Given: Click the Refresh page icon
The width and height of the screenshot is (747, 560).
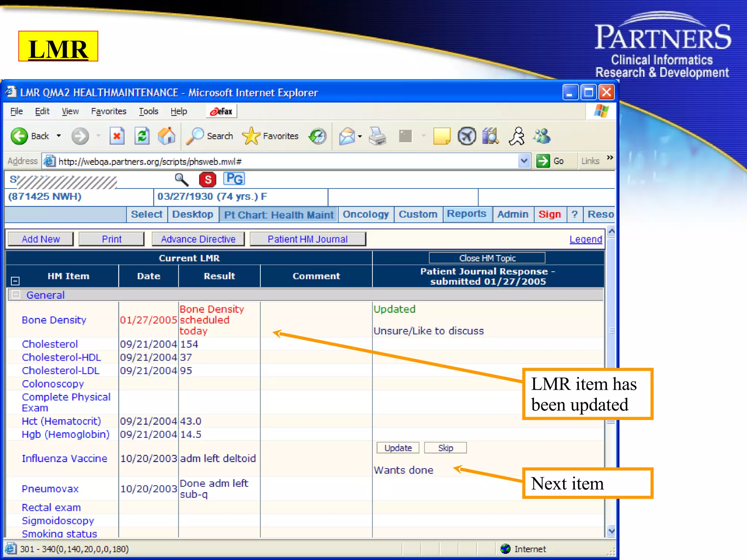Looking at the screenshot, I should click(142, 136).
